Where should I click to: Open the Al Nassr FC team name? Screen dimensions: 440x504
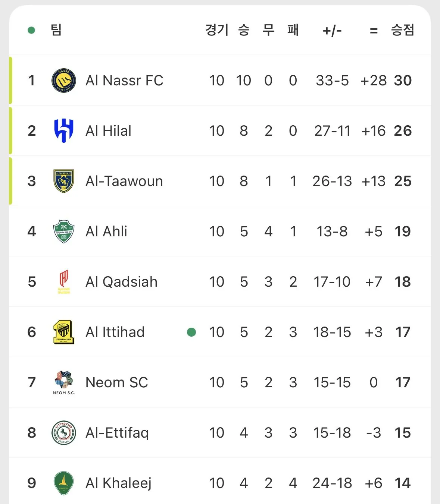tap(124, 81)
